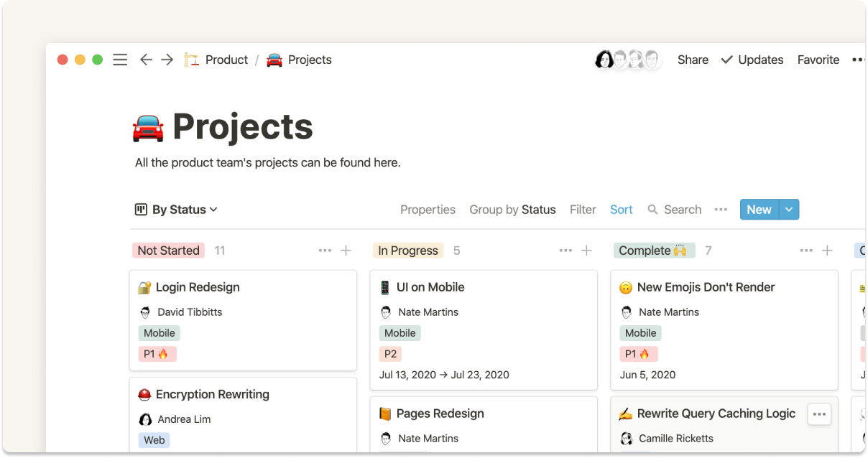The width and height of the screenshot is (868, 458).
Task: Add a card to Complete column
Action: click(827, 251)
